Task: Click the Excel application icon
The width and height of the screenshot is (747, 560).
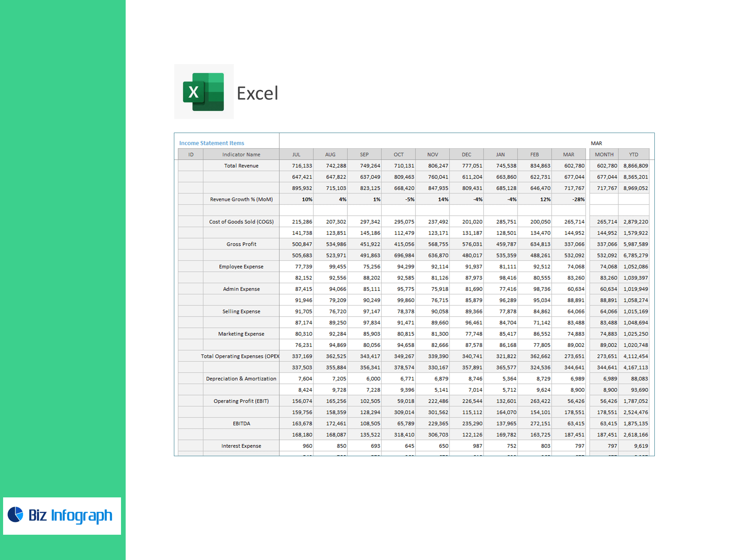Action: (x=203, y=92)
